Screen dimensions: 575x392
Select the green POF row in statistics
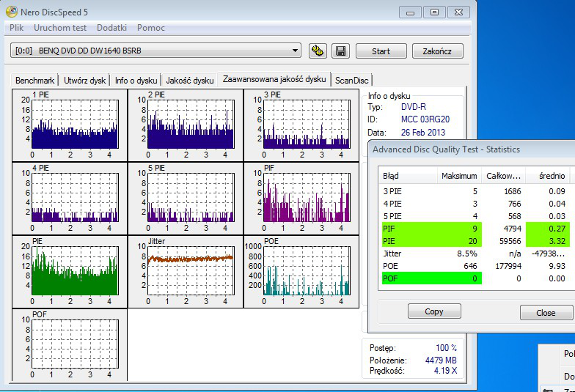475,278
